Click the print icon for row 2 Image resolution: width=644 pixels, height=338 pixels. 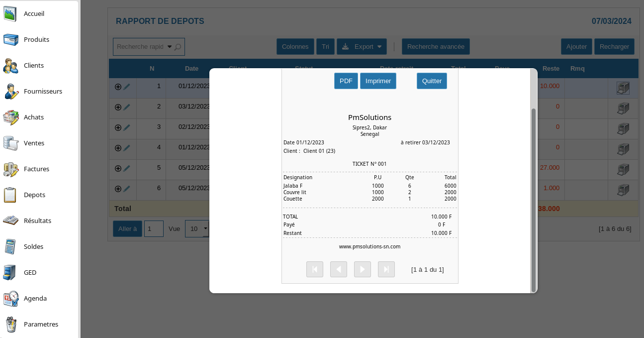pos(623,107)
